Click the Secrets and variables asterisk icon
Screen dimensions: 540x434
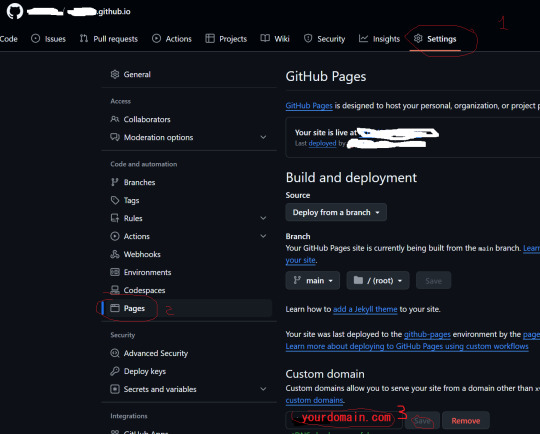point(115,389)
